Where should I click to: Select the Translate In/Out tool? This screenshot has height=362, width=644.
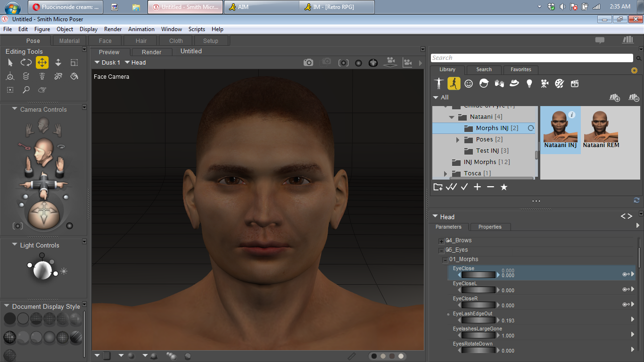[x=58, y=62]
